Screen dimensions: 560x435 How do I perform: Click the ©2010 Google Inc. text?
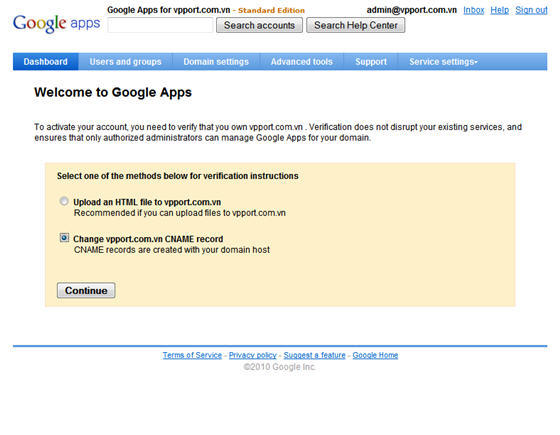(x=280, y=367)
